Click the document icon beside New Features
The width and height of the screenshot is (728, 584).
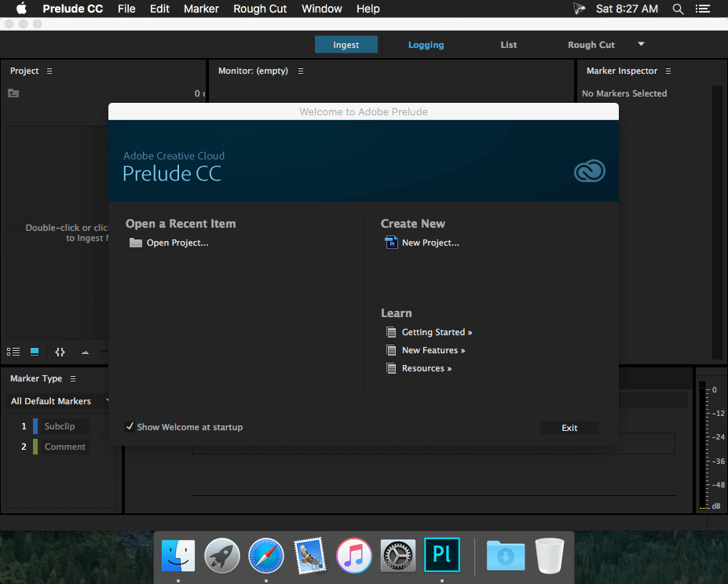pos(391,350)
